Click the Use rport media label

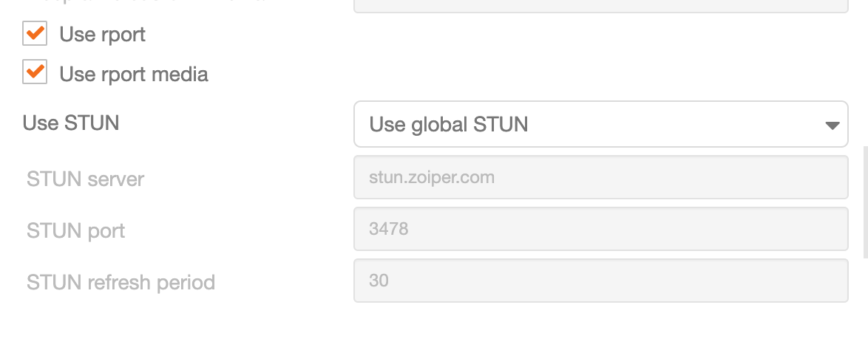pos(134,74)
